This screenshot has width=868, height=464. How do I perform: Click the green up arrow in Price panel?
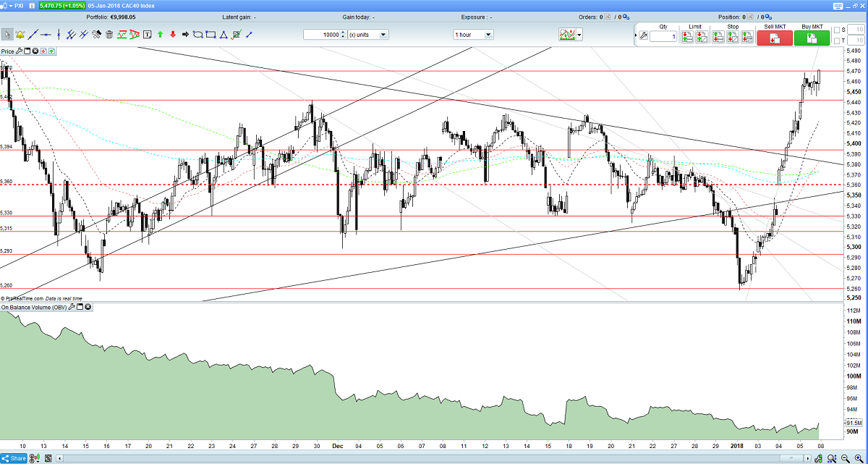click(x=51, y=51)
